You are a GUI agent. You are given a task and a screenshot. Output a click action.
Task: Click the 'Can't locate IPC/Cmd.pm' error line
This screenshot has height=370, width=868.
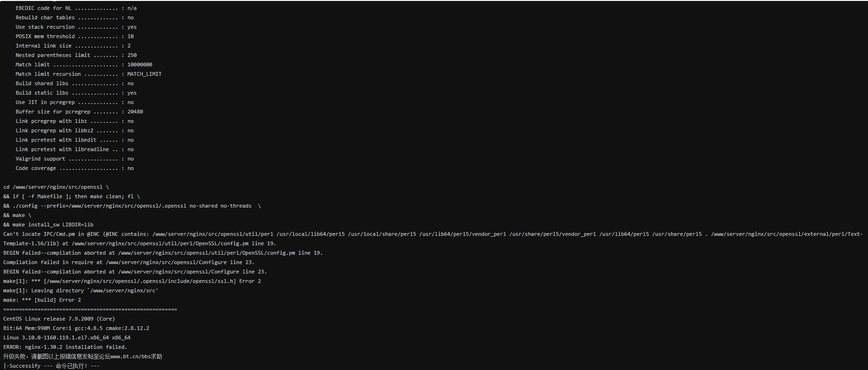pyautogui.click(x=433, y=234)
